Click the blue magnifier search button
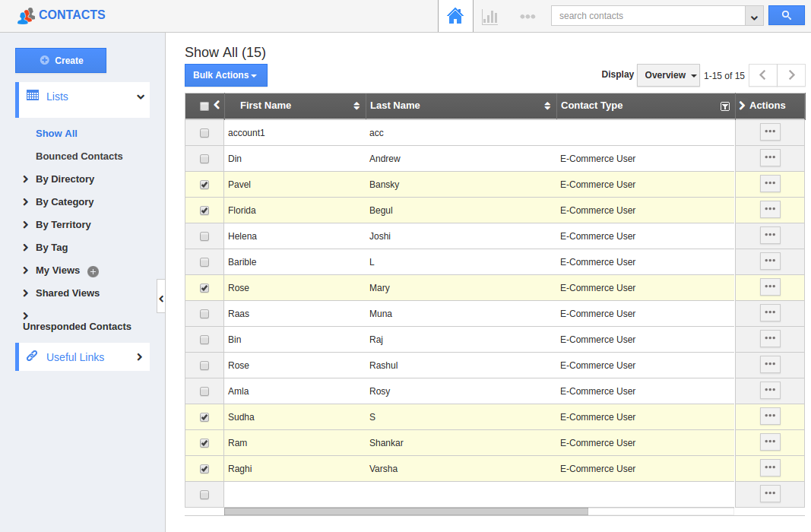This screenshot has height=532, width=811. click(x=786, y=15)
